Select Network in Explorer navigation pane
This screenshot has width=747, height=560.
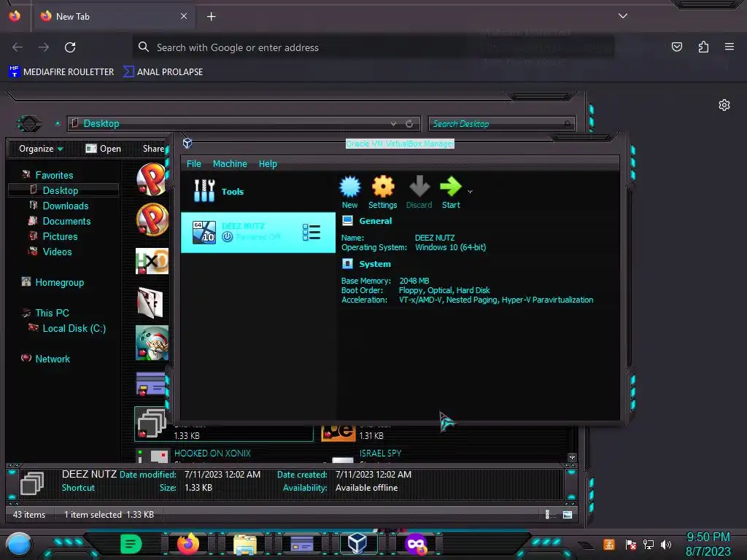[53, 359]
